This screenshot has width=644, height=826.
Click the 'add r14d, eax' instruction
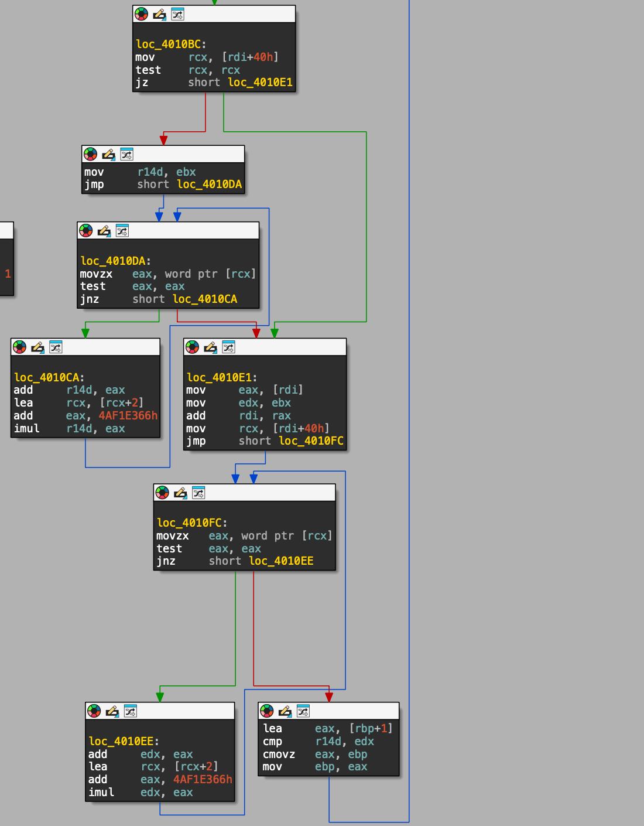[x=69, y=390]
